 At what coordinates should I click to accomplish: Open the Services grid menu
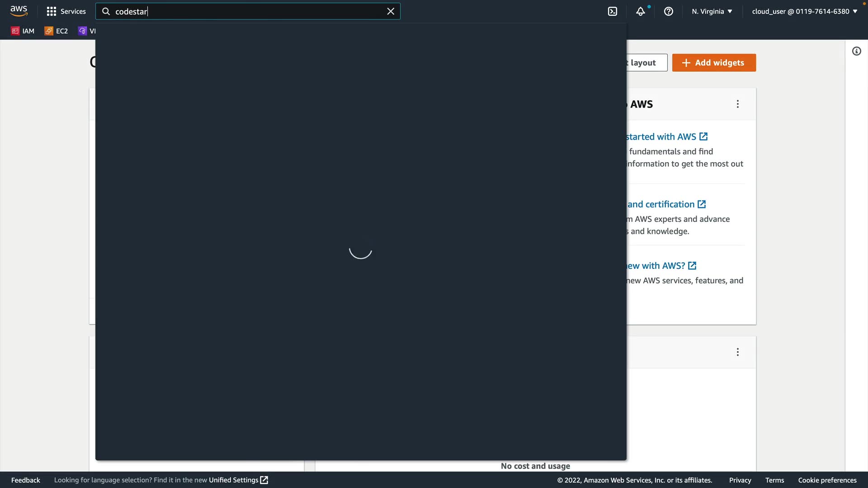[x=66, y=11]
